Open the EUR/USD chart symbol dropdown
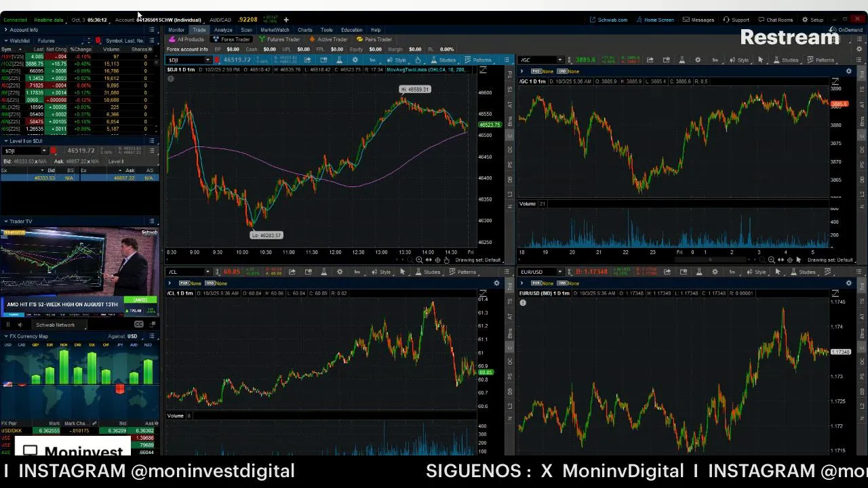 (559, 272)
